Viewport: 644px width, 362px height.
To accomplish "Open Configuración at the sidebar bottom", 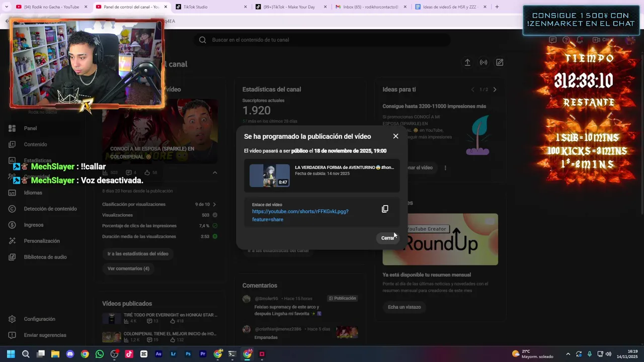I will pyautogui.click(x=40, y=319).
